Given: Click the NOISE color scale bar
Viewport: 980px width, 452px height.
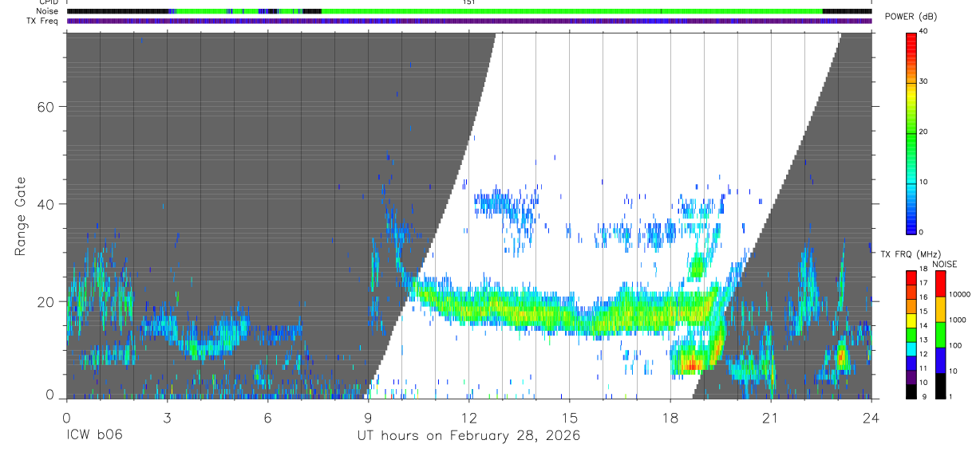Looking at the screenshot, I should pyautogui.click(x=940, y=334).
